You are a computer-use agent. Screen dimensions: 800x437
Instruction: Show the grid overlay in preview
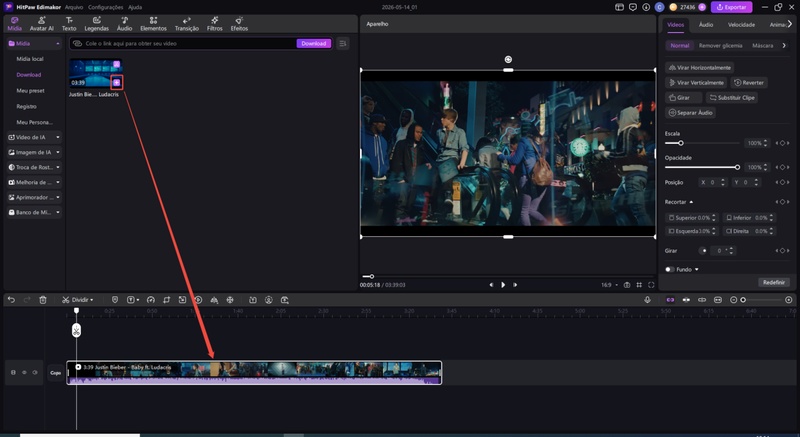point(639,285)
